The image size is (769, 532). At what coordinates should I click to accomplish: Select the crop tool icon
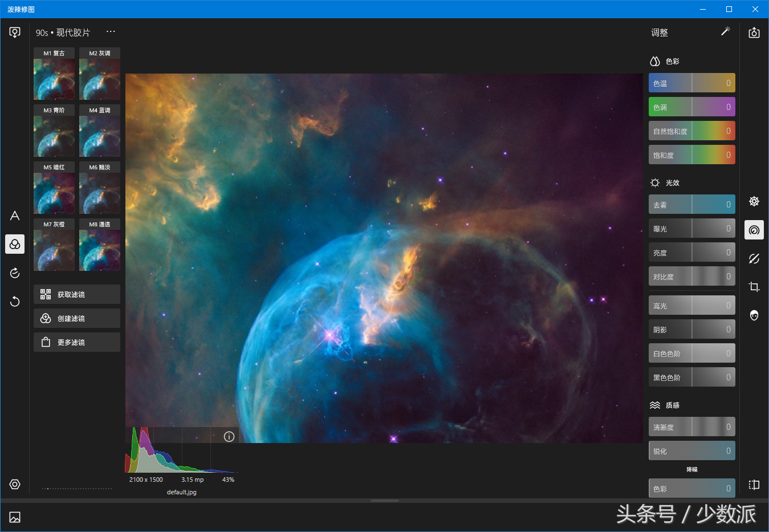pos(754,287)
